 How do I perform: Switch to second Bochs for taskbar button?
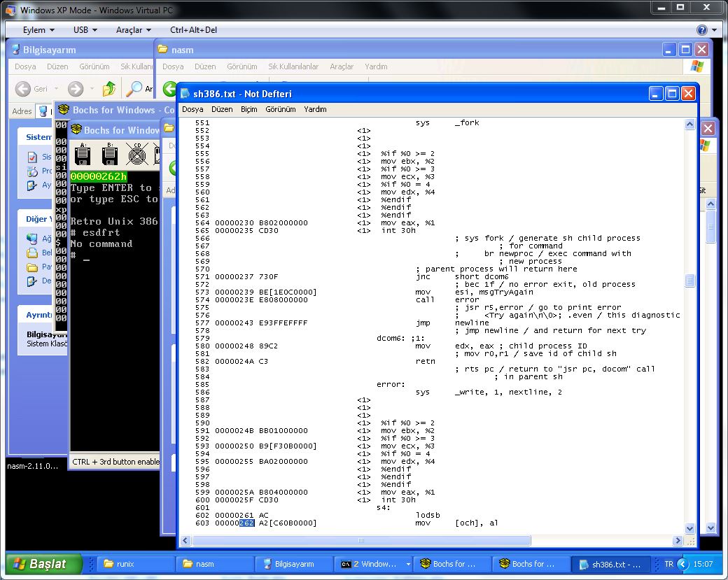pyautogui.click(x=531, y=564)
